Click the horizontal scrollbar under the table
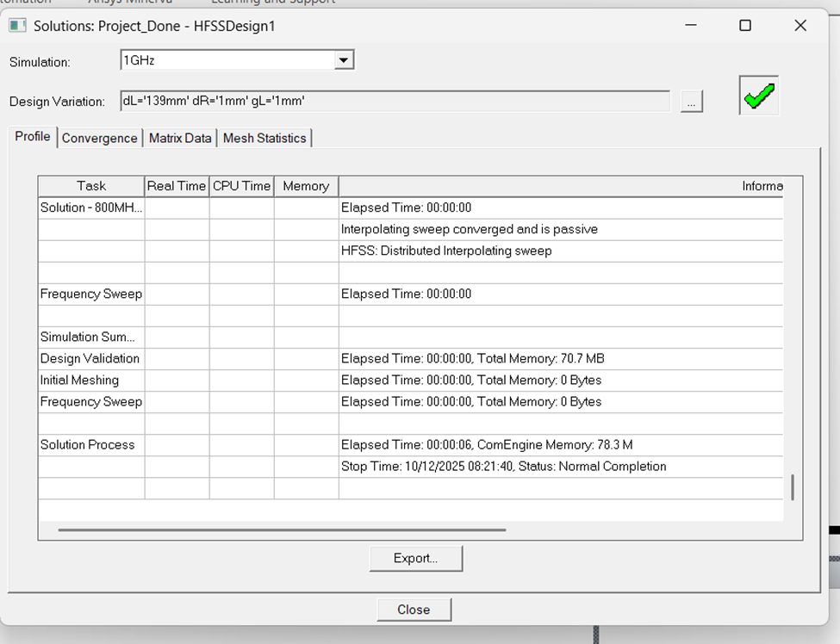 coord(282,530)
